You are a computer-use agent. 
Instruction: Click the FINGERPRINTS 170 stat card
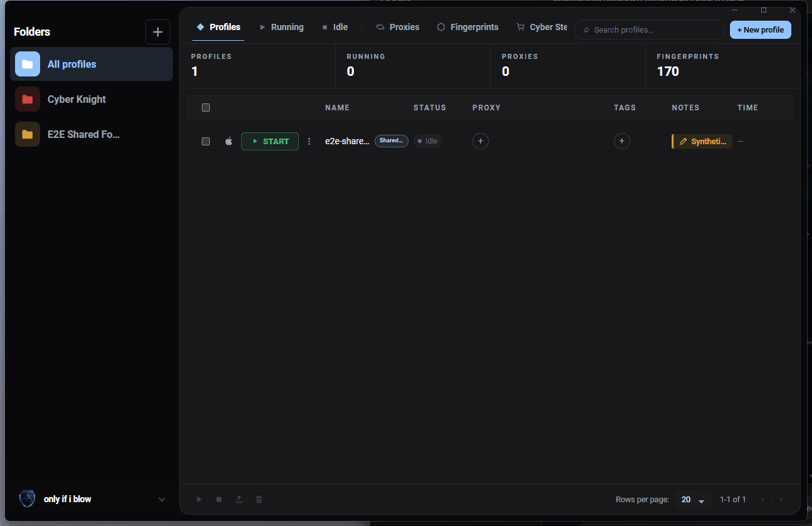[x=723, y=66]
